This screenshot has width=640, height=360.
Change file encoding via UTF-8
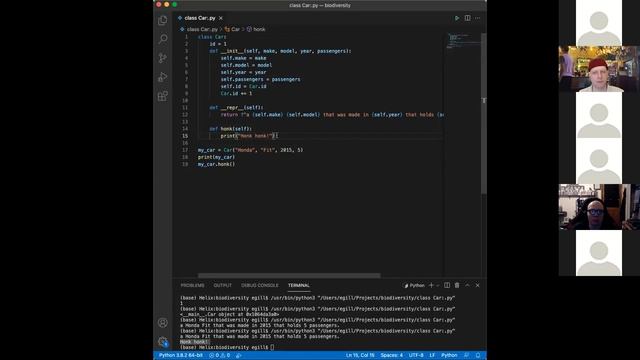click(416, 355)
